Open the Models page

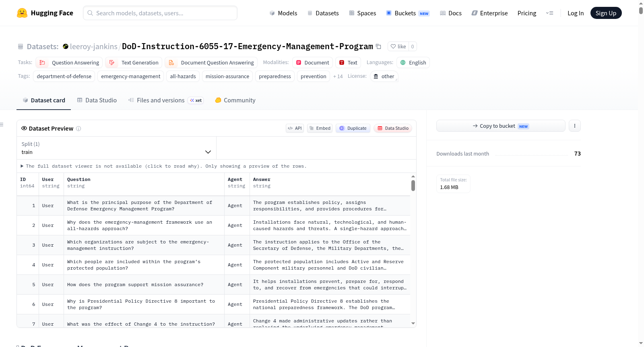(283, 13)
